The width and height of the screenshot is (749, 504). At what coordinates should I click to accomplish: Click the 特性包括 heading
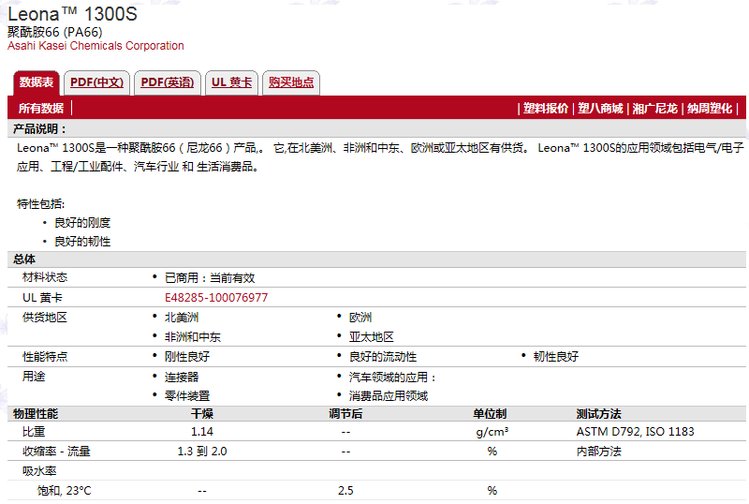click(41, 204)
